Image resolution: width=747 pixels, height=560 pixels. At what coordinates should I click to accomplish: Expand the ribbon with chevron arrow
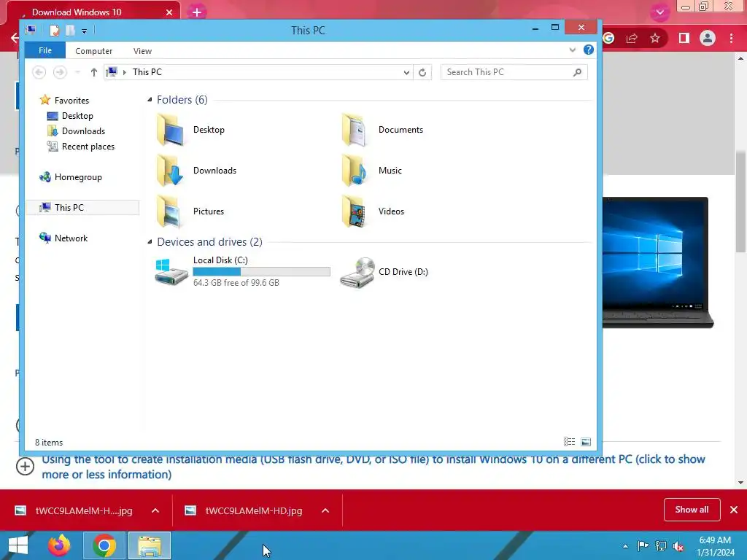point(572,50)
